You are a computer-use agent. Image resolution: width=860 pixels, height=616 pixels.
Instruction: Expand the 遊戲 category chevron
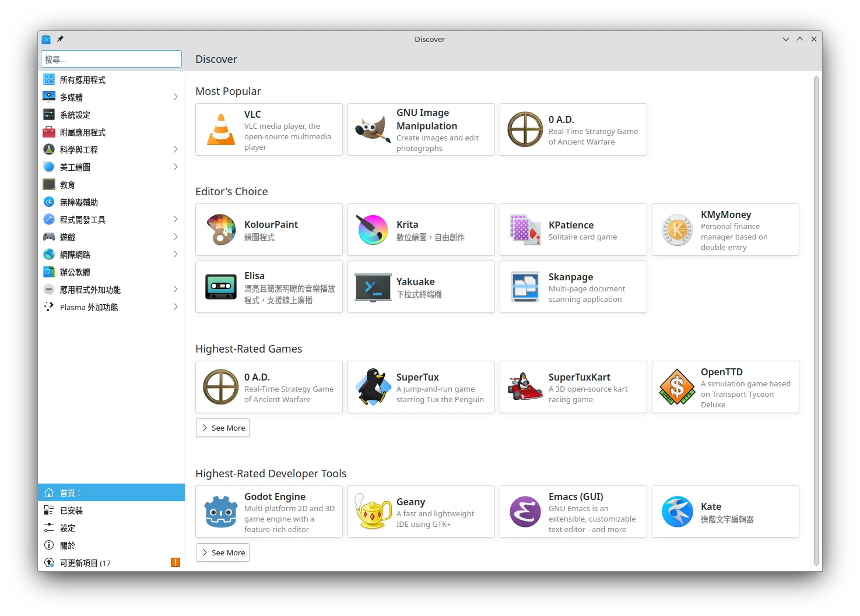tap(175, 237)
